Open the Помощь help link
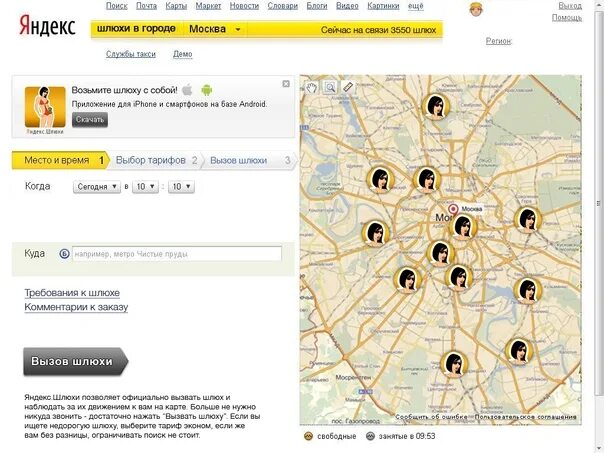 coord(567,18)
